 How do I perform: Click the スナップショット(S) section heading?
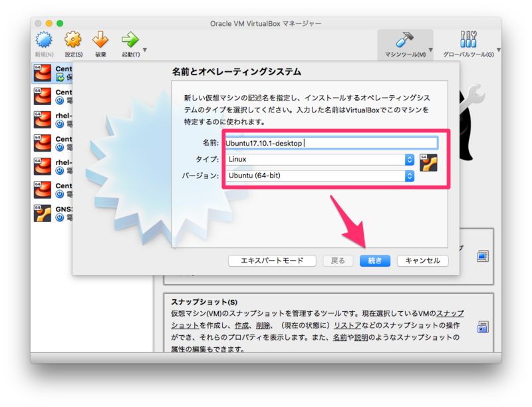204,302
